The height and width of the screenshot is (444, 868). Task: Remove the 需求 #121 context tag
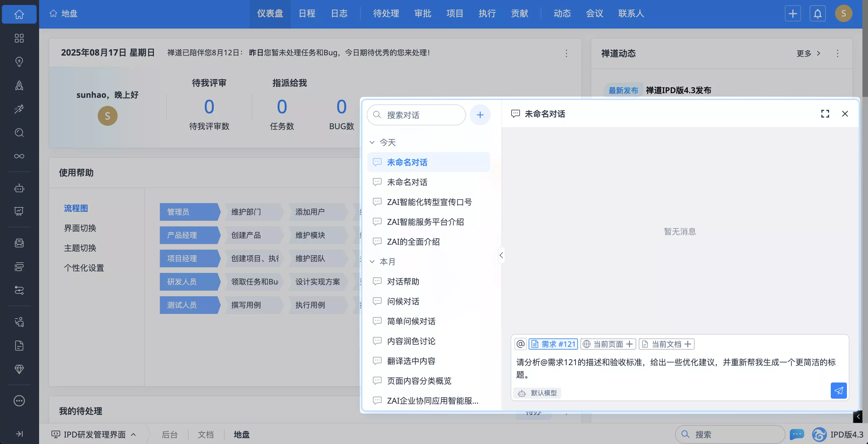[553, 344]
